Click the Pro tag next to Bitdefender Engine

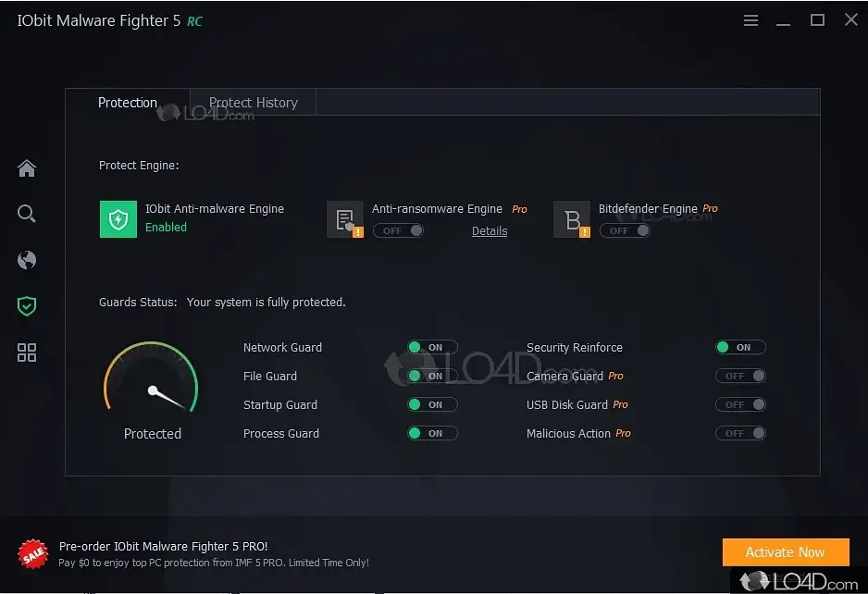(x=710, y=209)
